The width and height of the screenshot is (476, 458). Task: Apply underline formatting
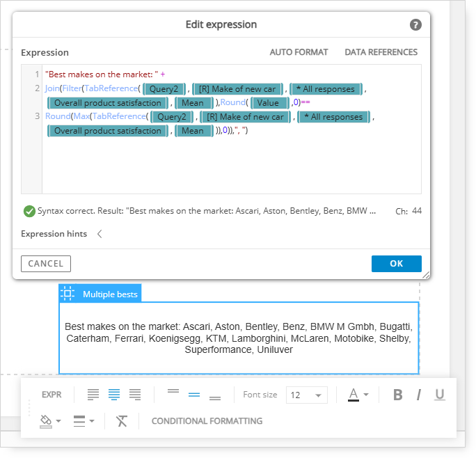coord(440,395)
